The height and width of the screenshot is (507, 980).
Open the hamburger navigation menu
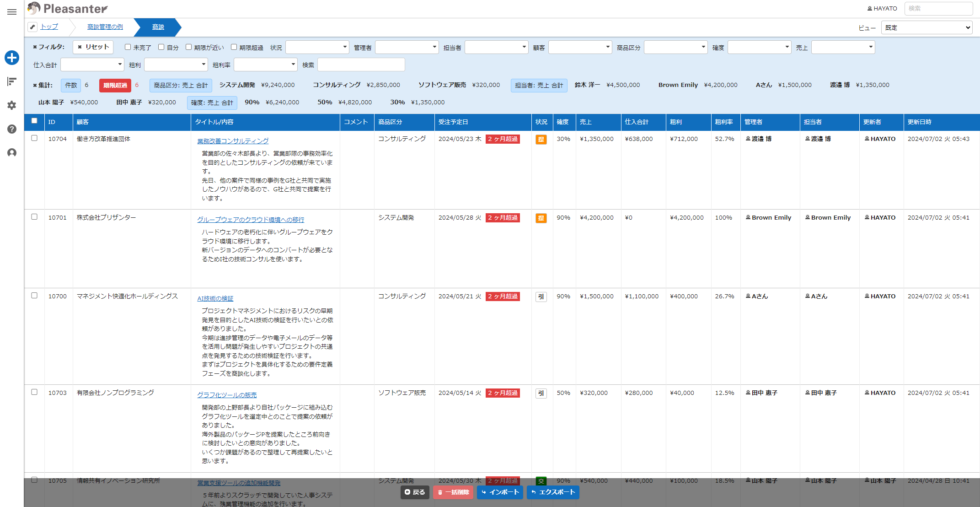[12, 12]
